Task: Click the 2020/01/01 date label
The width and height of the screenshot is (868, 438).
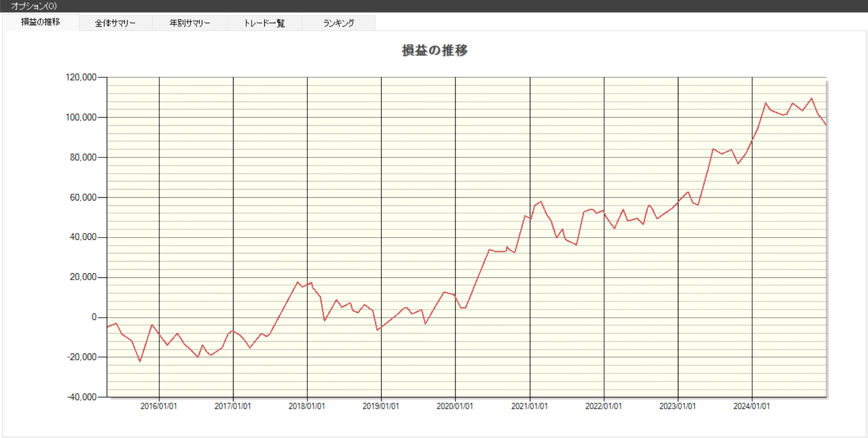Action: click(x=455, y=406)
